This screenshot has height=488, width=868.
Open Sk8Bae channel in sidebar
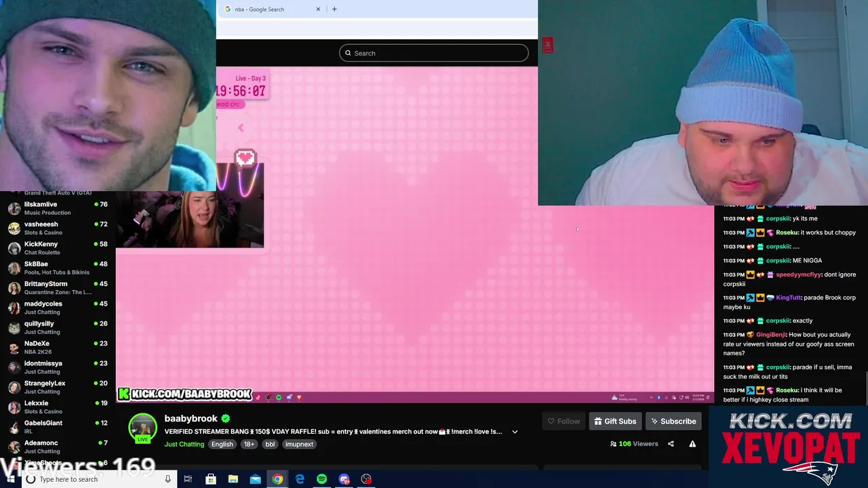click(58, 268)
